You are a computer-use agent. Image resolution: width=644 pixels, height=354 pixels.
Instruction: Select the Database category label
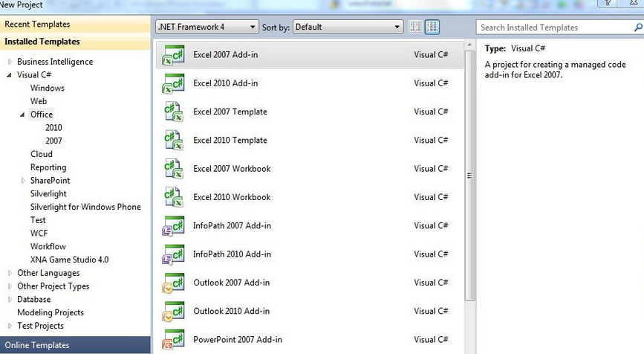pos(34,299)
